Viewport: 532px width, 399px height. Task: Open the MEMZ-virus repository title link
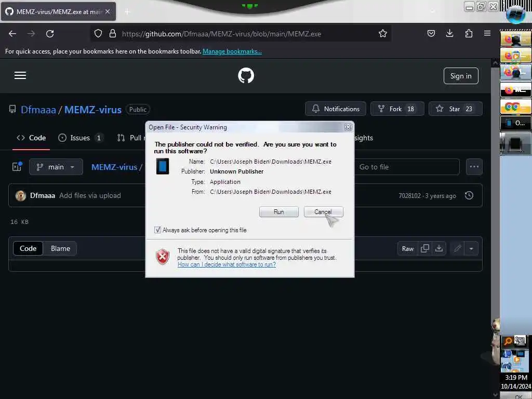click(93, 109)
